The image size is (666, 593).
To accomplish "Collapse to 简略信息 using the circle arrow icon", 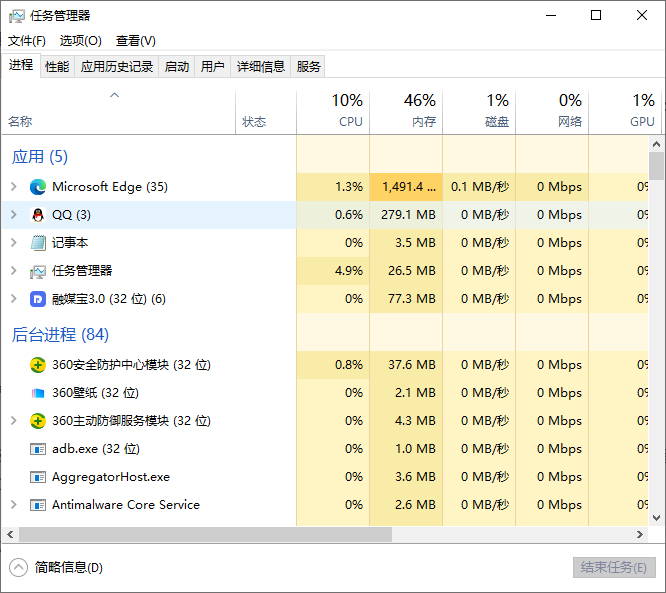I will 18,568.
